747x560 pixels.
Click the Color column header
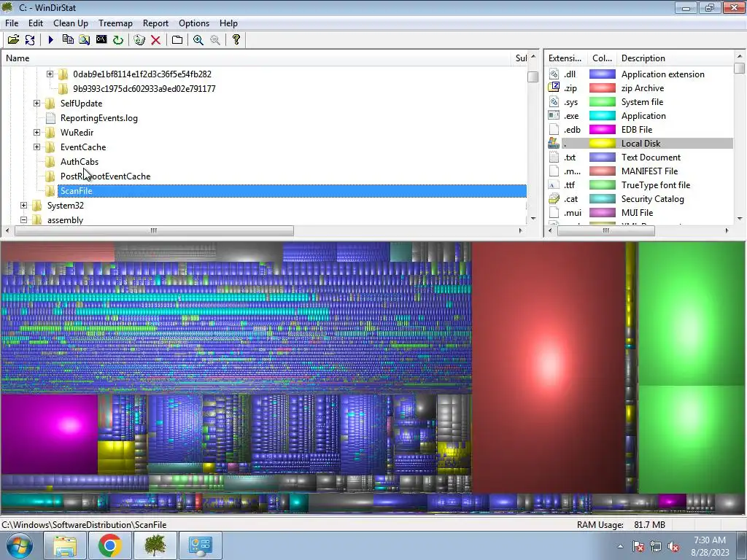pos(602,58)
